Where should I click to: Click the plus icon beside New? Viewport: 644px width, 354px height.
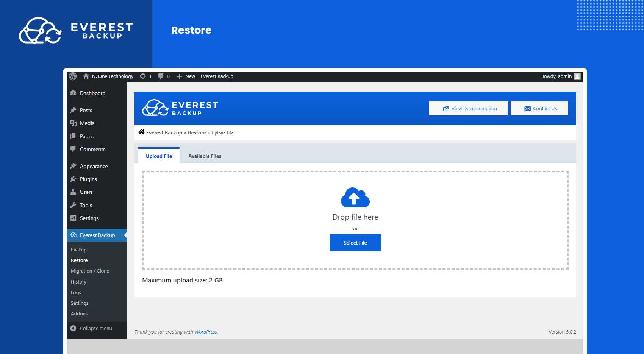click(180, 76)
